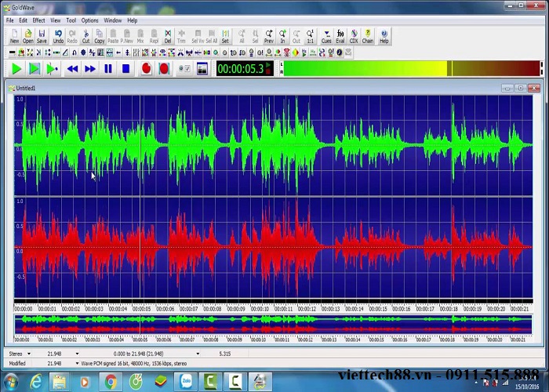Click the Help toolbar icon
549x392 pixels.
pos(384,36)
